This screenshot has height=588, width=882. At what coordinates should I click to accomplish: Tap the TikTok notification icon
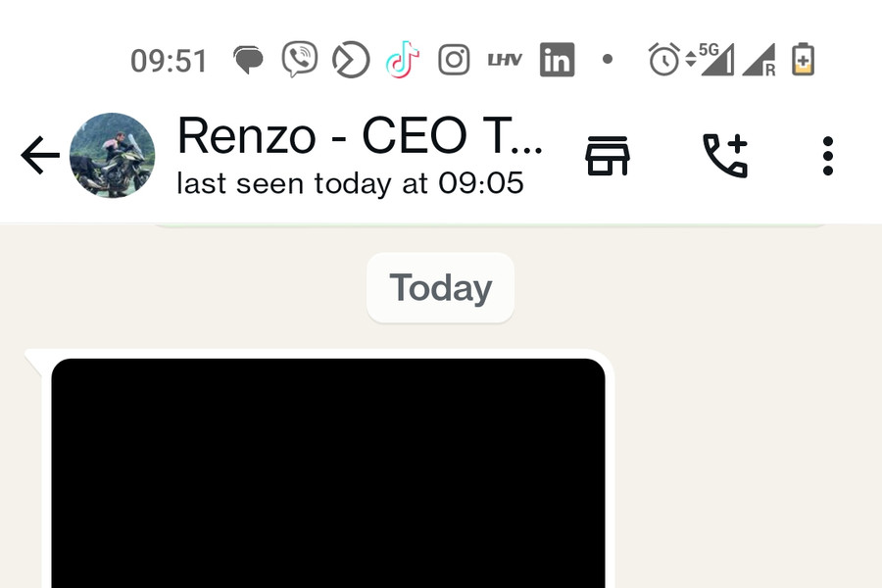point(402,60)
